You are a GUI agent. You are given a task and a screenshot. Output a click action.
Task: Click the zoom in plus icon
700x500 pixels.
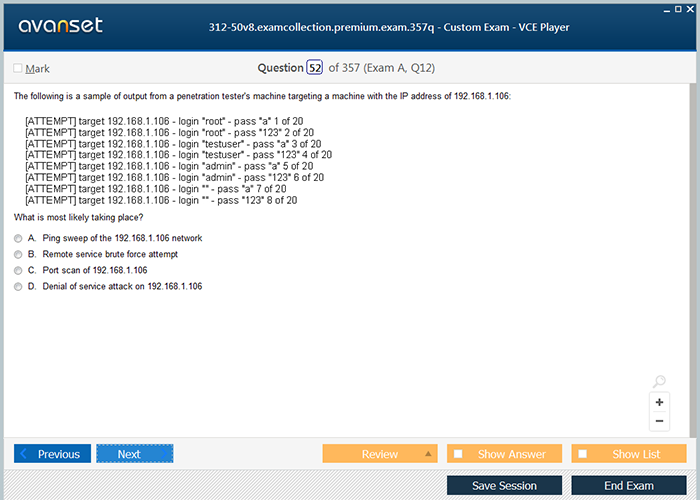[x=659, y=402]
